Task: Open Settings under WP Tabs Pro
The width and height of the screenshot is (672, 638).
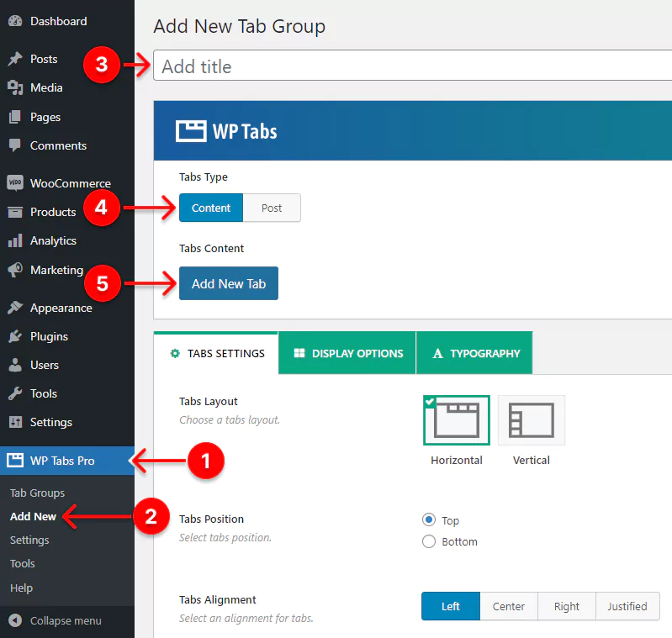Action: 29,540
